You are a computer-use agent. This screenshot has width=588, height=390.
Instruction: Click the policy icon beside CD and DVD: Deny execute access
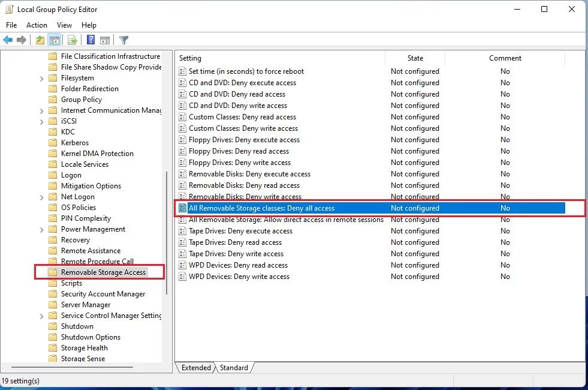[x=183, y=83]
